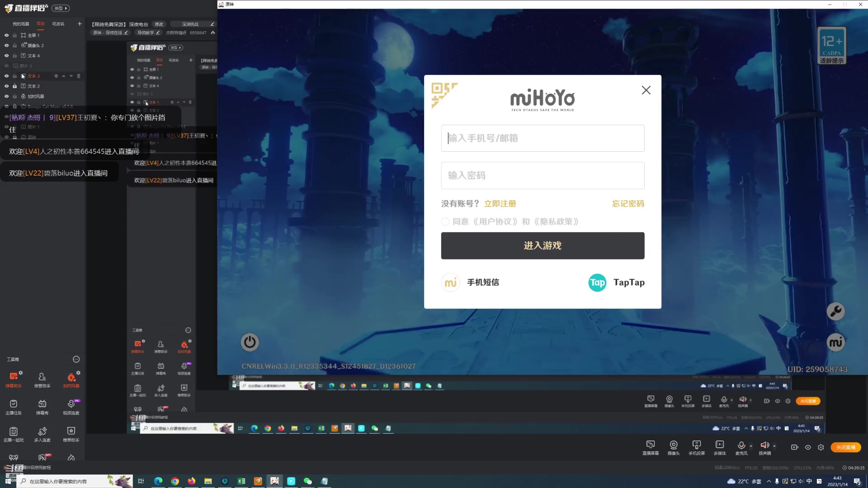Click the preview eye icon near settings gear
Viewport: 868px width, 488px height.
(808, 447)
